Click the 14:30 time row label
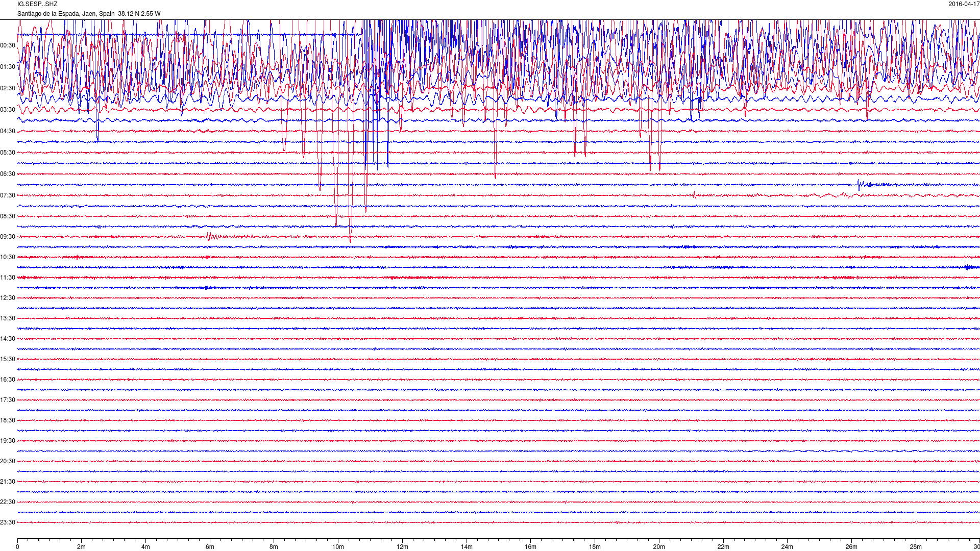The height and width of the screenshot is (551, 980). [x=8, y=339]
